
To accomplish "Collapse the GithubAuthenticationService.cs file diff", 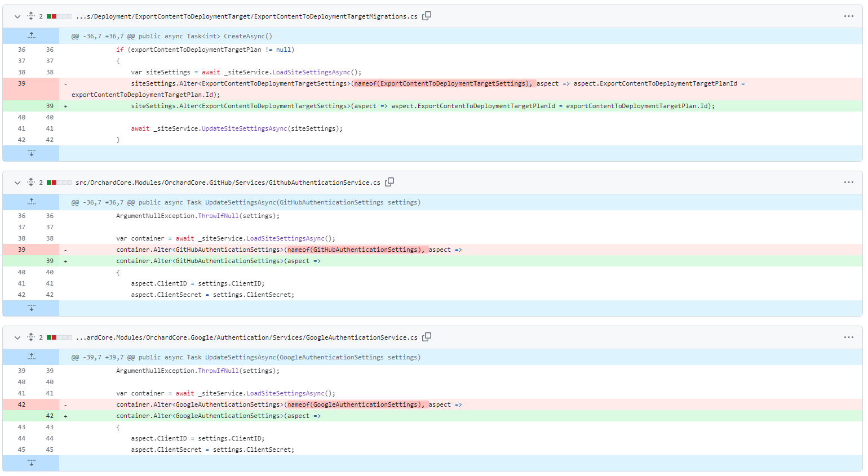I will point(17,183).
